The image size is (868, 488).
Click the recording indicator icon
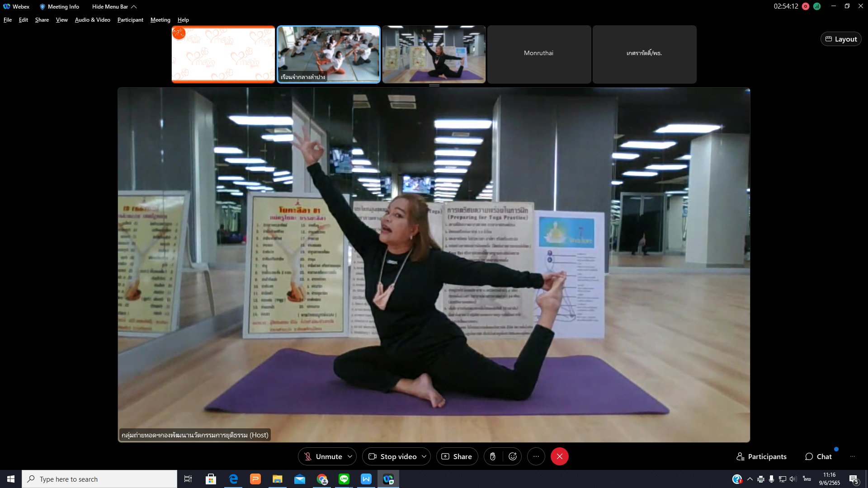[806, 6]
